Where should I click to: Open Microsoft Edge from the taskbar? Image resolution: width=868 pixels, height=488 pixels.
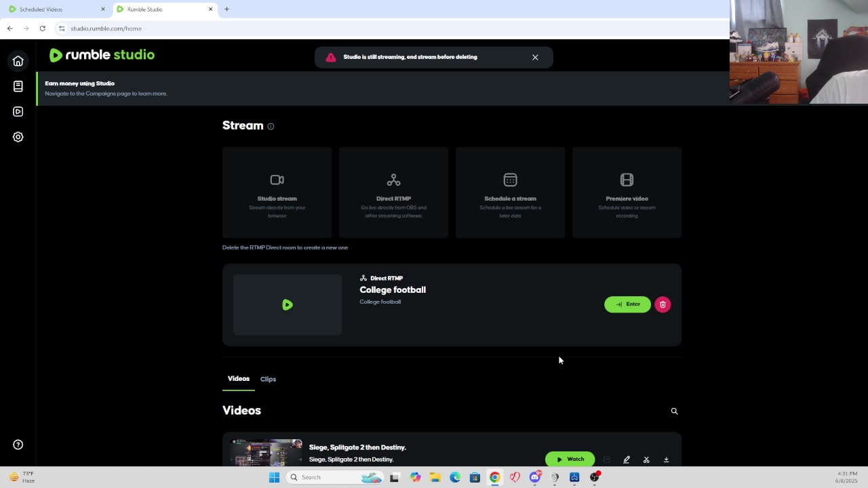pos(455,477)
